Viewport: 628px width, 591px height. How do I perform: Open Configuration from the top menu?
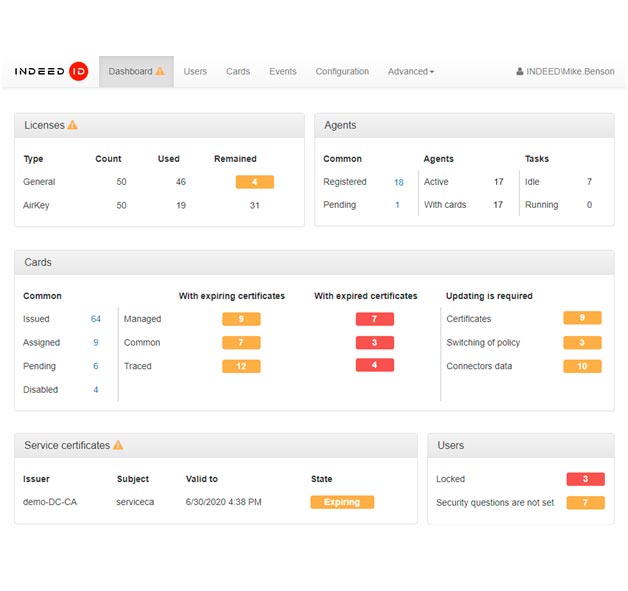[342, 71]
